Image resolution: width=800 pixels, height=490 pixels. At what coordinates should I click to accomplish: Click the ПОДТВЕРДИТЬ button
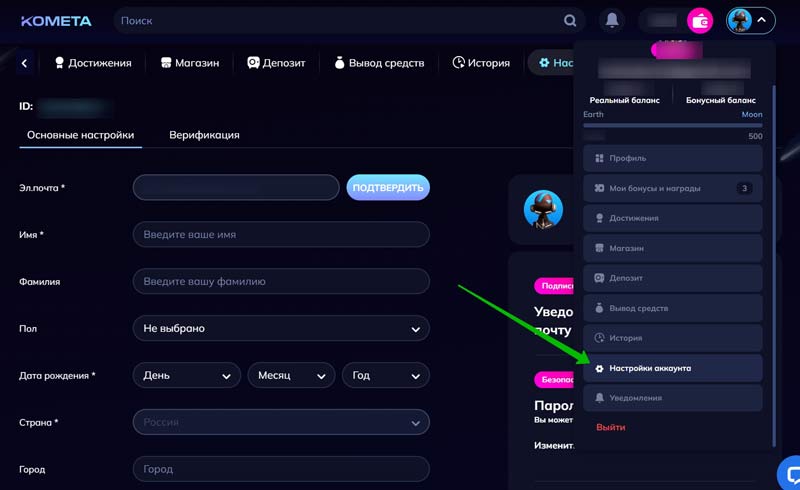coord(388,187)
